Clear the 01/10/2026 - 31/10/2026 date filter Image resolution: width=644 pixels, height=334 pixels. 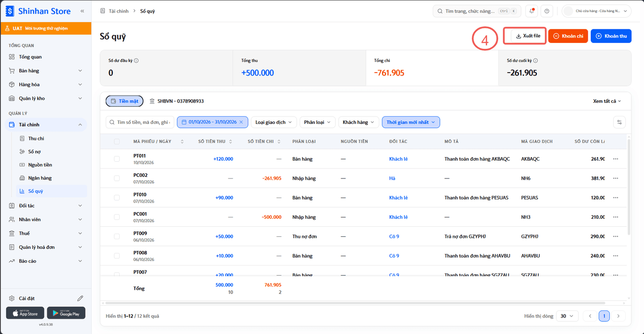[x=241, y=122]
